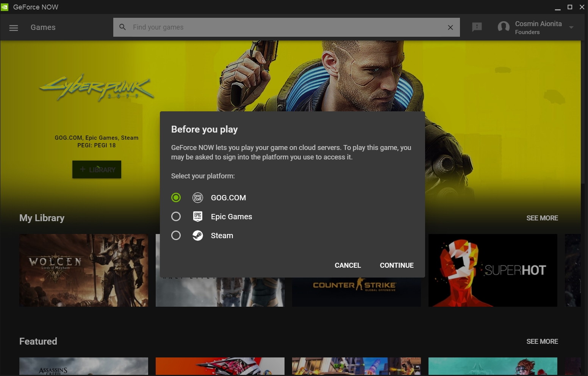Focus the Find your games search field

click(286, 27)
